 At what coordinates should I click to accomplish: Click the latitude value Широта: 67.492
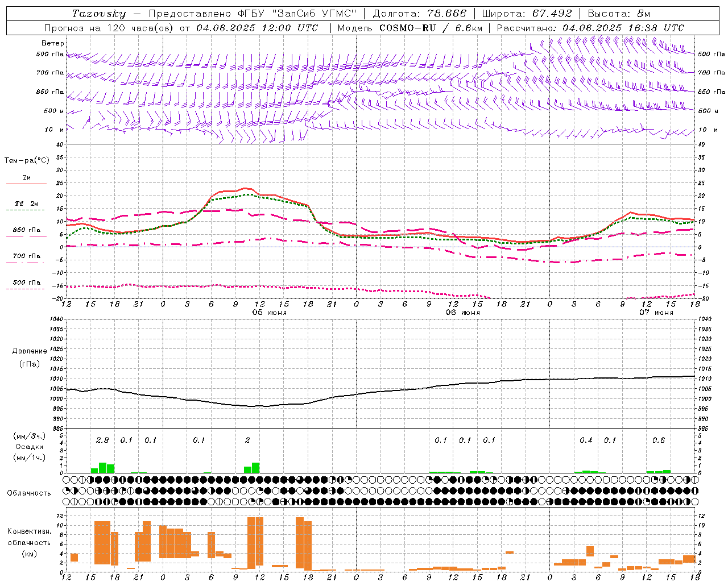point(527,14)
